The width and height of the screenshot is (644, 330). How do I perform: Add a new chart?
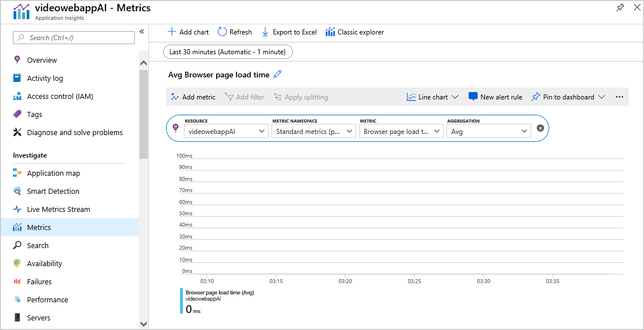pyautogui.click(x=188, y=32)
